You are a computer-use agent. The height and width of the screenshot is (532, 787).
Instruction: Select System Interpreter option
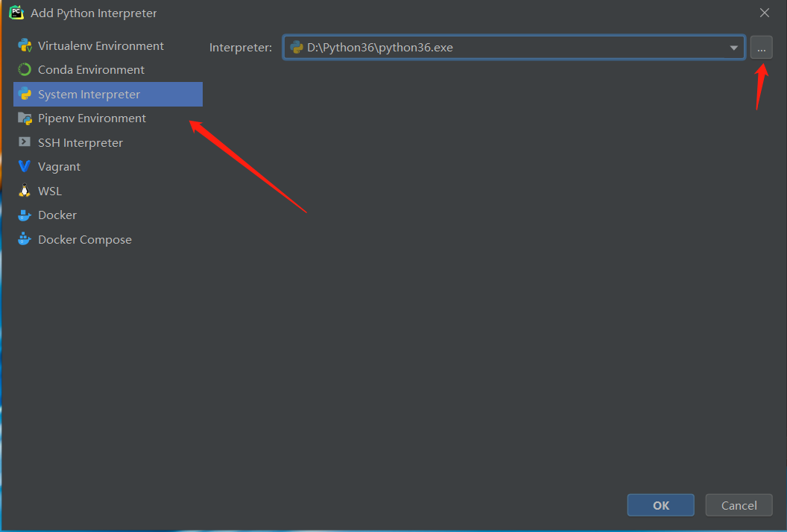coord(108,95)
